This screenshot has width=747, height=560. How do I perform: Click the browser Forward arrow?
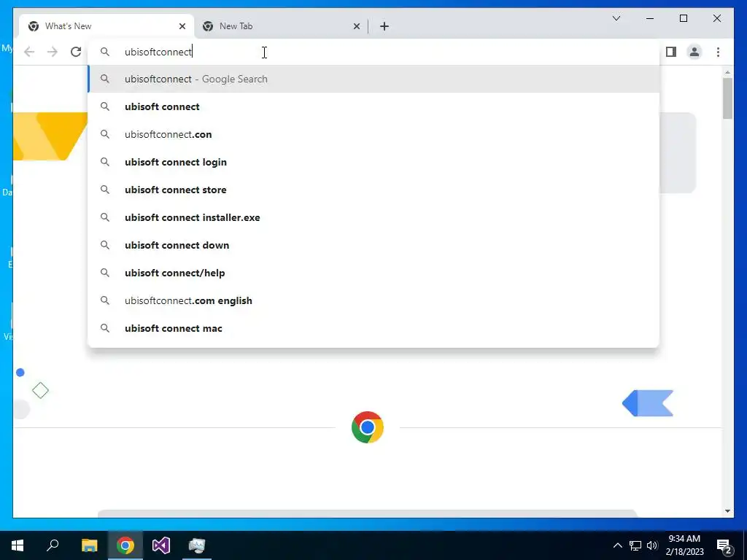point(53,52)
